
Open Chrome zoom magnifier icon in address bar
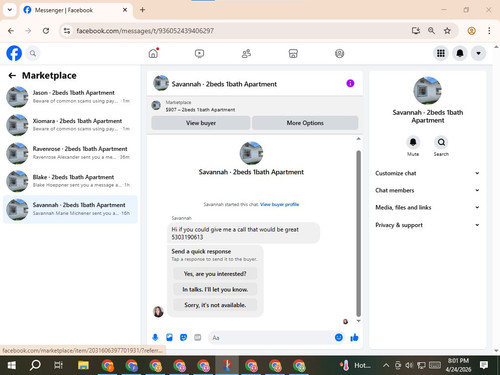[431, 31]
